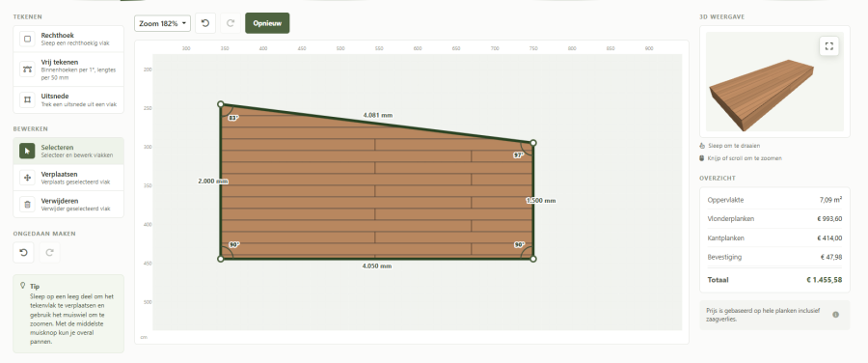
Task: Activate the Uitsnede cutout tool icon
Action: [x=27, y=99]
